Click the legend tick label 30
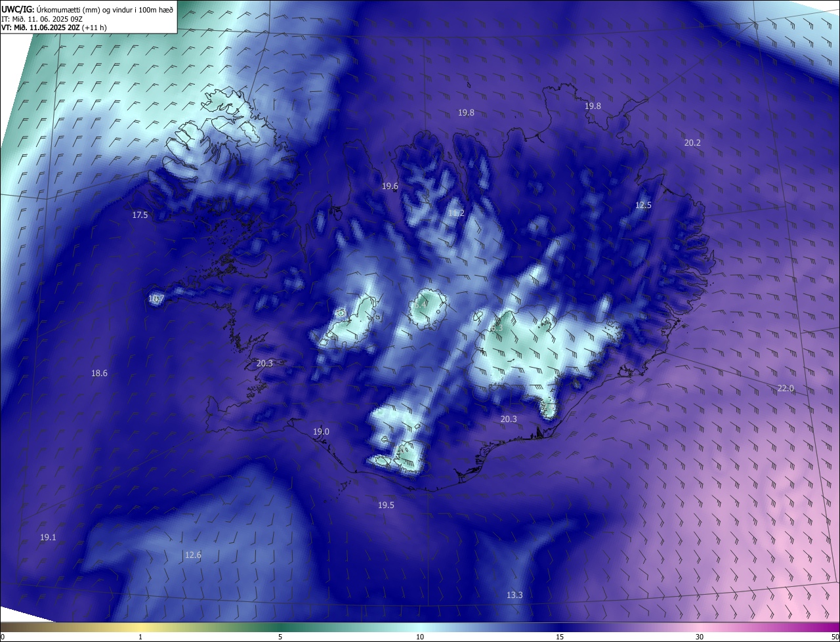Image resolution: width=840 pixels, height=642 pixels. tap(700, 637)
